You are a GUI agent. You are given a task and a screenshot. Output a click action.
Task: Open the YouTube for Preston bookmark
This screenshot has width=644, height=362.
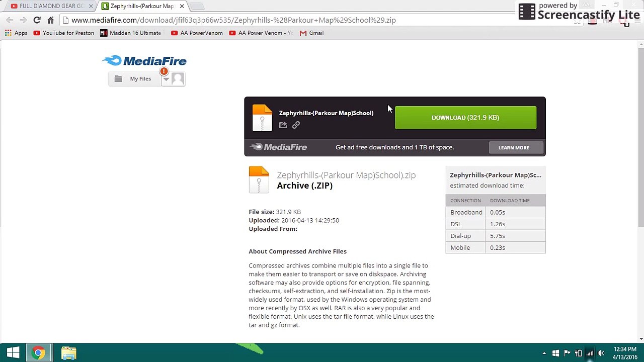64,33
